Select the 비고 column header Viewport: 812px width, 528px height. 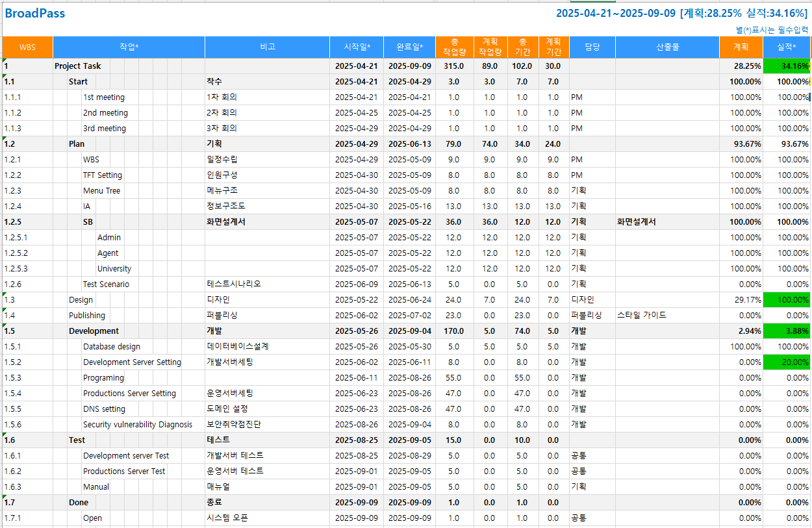[267, 47]
